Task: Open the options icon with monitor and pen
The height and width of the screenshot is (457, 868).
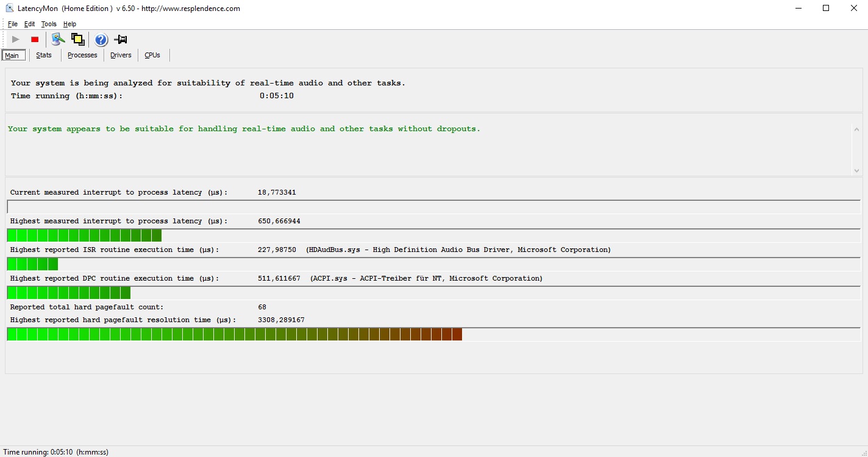Action: (x=58, y=40)
